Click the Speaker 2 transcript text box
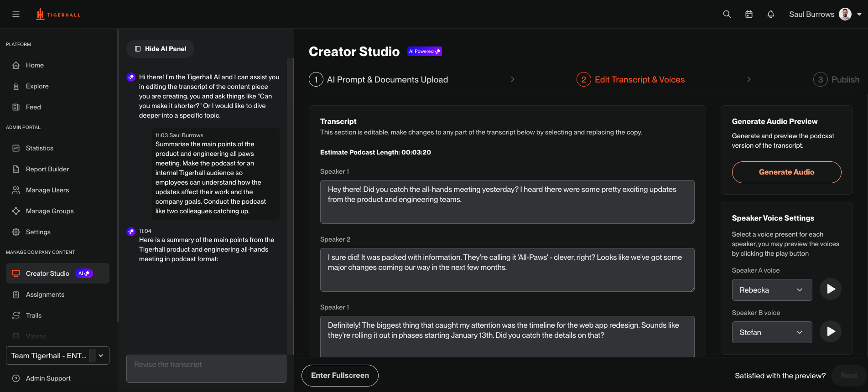Viewport: 868px width, 392px height. tap(507, 270)
